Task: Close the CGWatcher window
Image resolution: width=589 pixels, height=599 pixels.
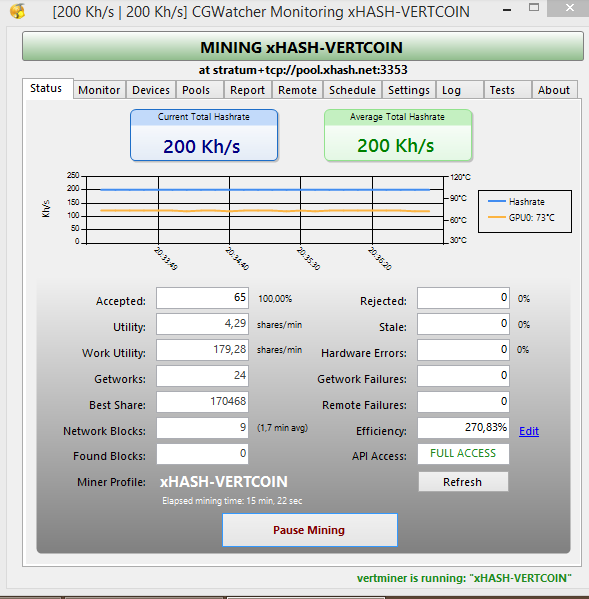Action: (570, 8)
